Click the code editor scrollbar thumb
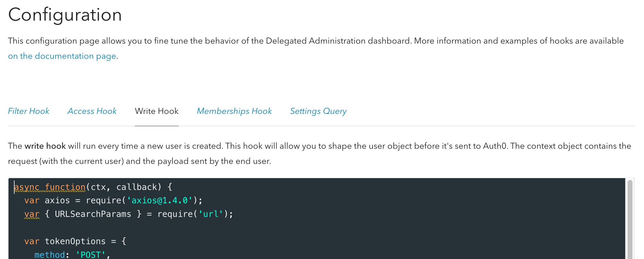Image resolution: width=644 pixels, height=259 pixels. pos(630,219)
